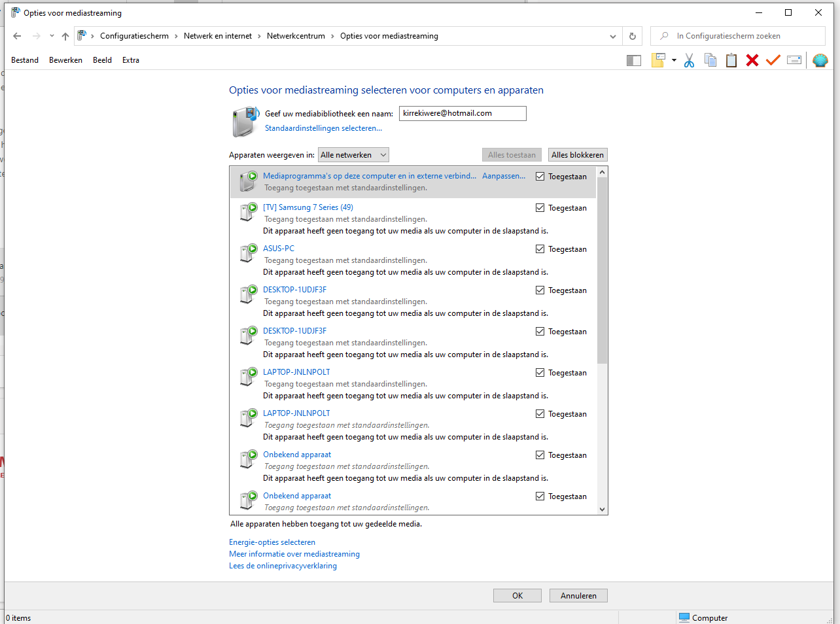Image resolution: width=840 pixels, height=624 pixels.
Task: Open the Extra menu
Action: point(131,60)
